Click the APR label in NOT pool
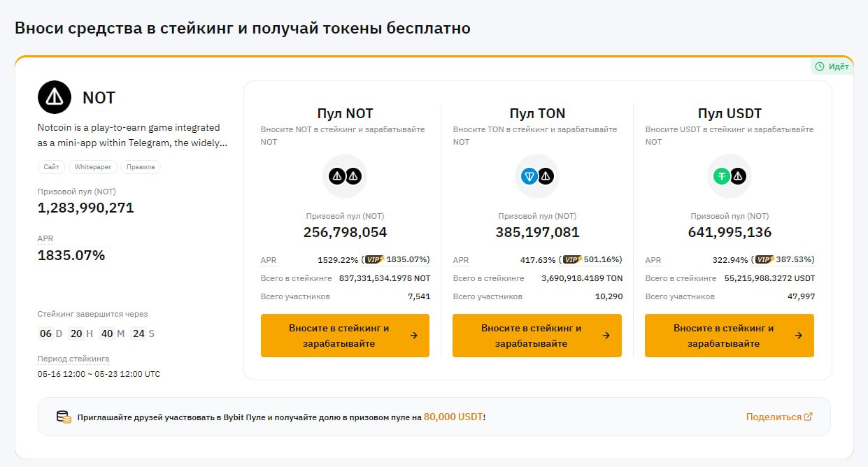 coord(269,260)
